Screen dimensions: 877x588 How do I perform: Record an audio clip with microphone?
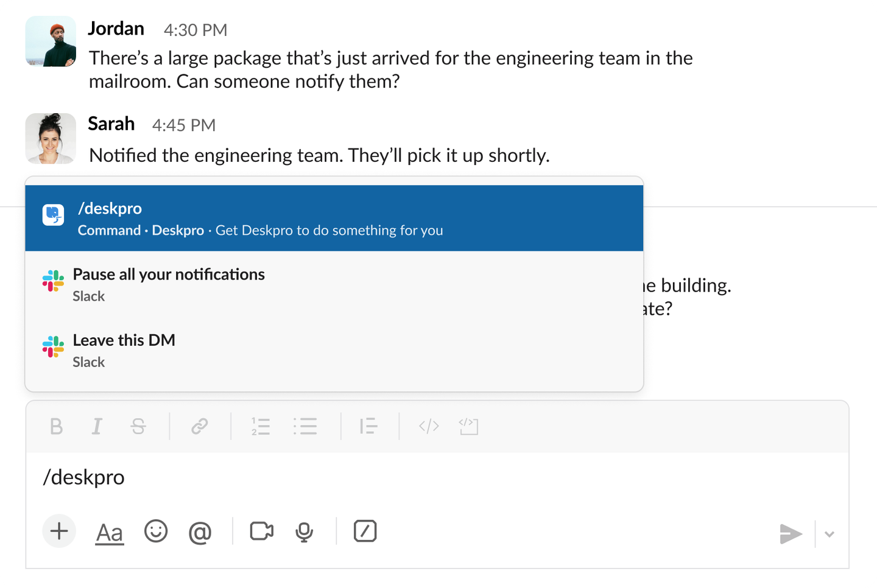(x=304, y=533)
